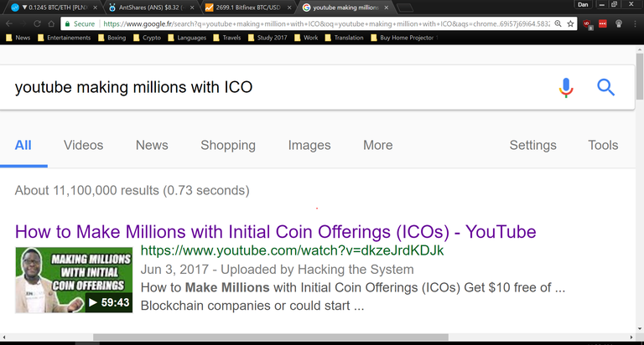Click the horizontal scrollbar at page bottom
The width and height of the screenshot is (644, 345).
point(252,338)
